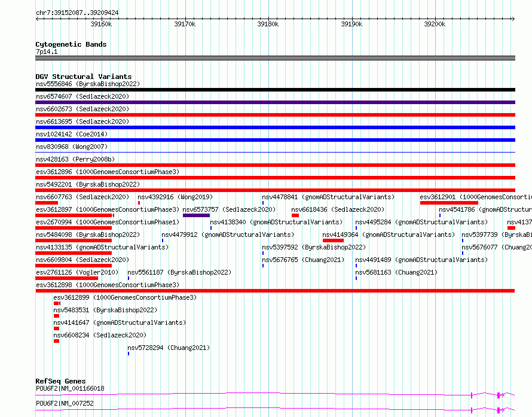Select esv3612898 (1000GenomesConsortiumPhase3) label
This screenshot has height=417, width=532.
point(108,285)
